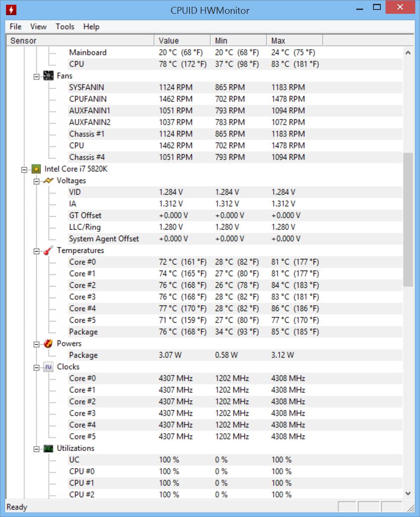The width and height of the screenshot is (420, 517).
Task: Open the Help menu
Action: tap(91, 27)
